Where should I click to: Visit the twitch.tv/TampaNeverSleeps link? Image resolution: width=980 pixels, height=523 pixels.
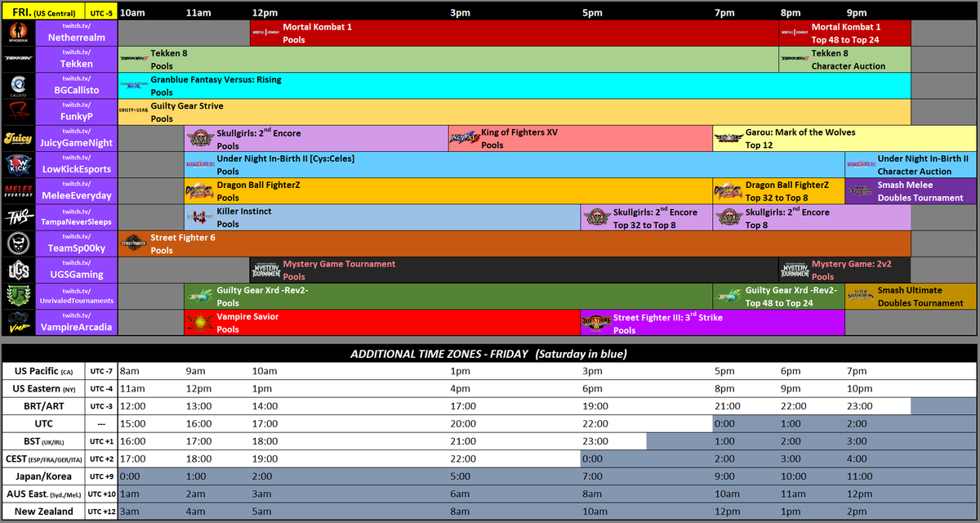pyautogui.click(x=78, y=217)
